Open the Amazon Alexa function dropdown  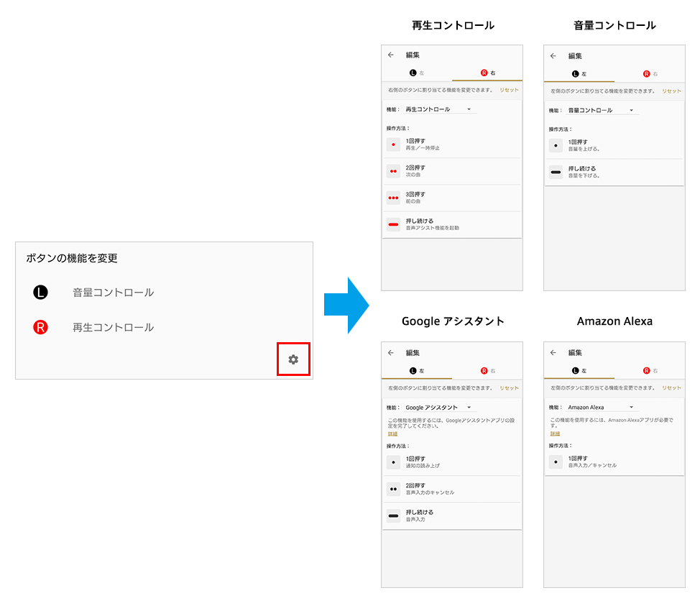click(x=631, y=408)
